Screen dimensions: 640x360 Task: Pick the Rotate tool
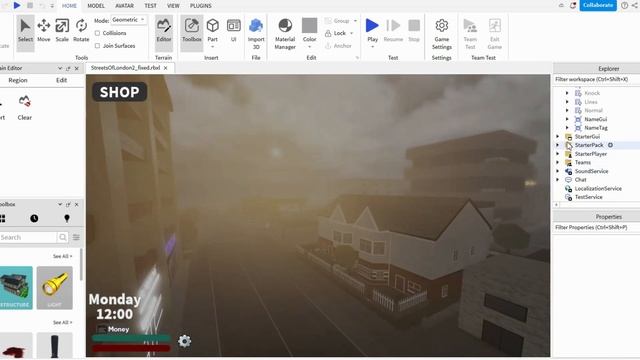[81, 31]
